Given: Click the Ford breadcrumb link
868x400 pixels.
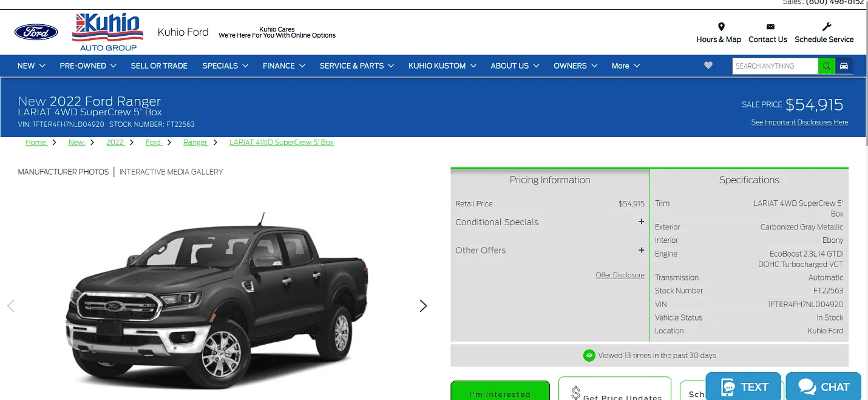Looking at the screenshot, I should point(154,142).
